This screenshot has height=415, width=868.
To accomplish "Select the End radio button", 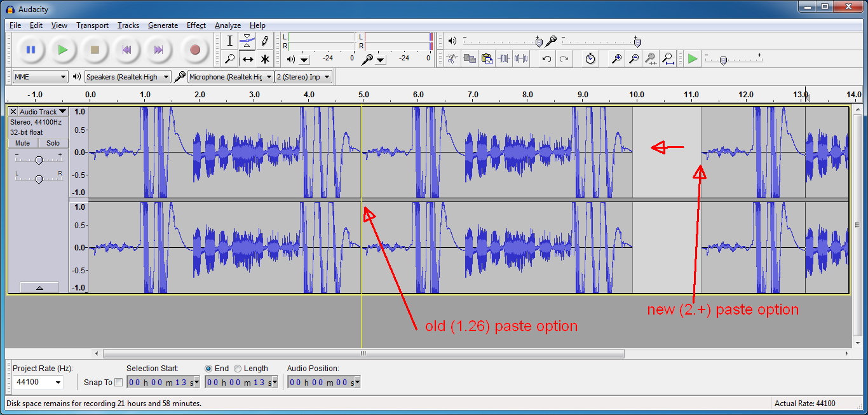I will [208, 369].
